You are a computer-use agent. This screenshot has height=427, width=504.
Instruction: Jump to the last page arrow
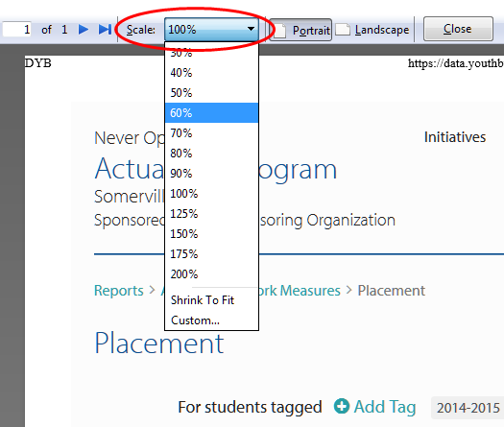coord(105,30)
